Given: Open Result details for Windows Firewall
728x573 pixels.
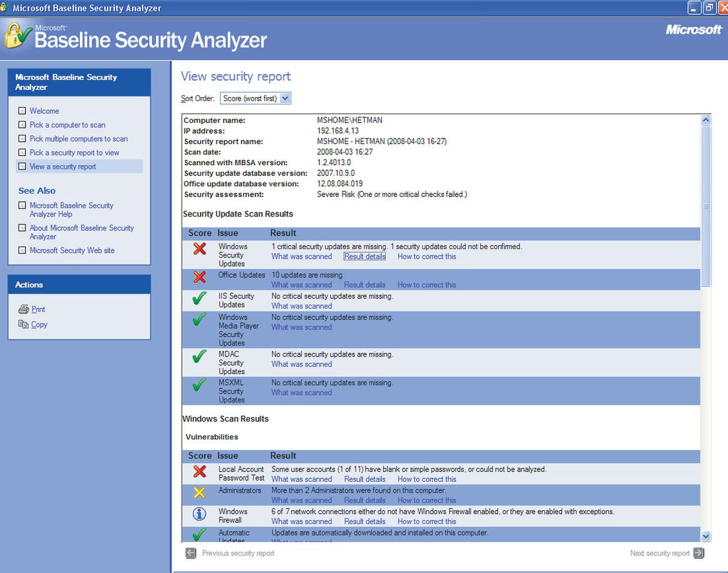Looking at the screenshot, I should click(365, 521).
